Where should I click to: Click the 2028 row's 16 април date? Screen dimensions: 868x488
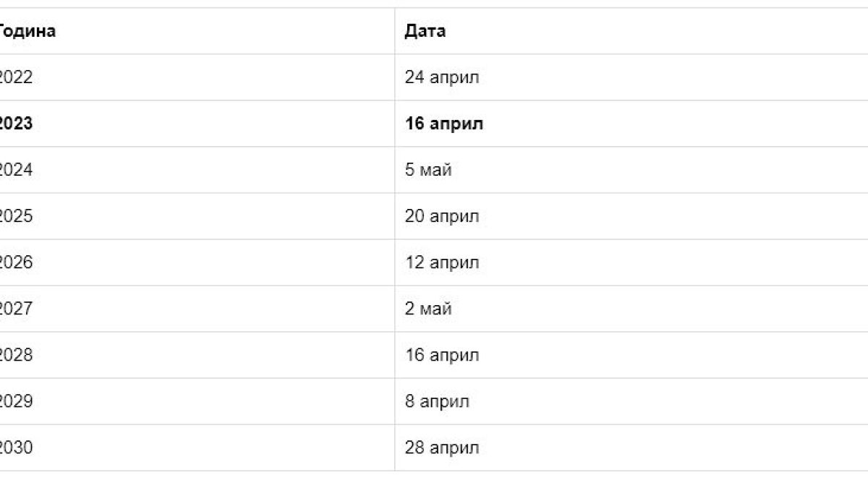442,355
